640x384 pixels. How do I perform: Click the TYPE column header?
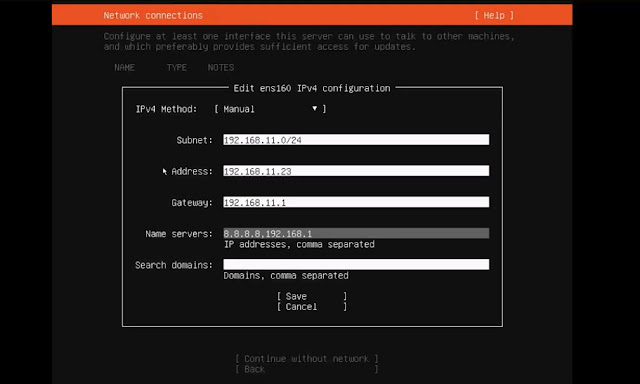click(x=177, y=67)
